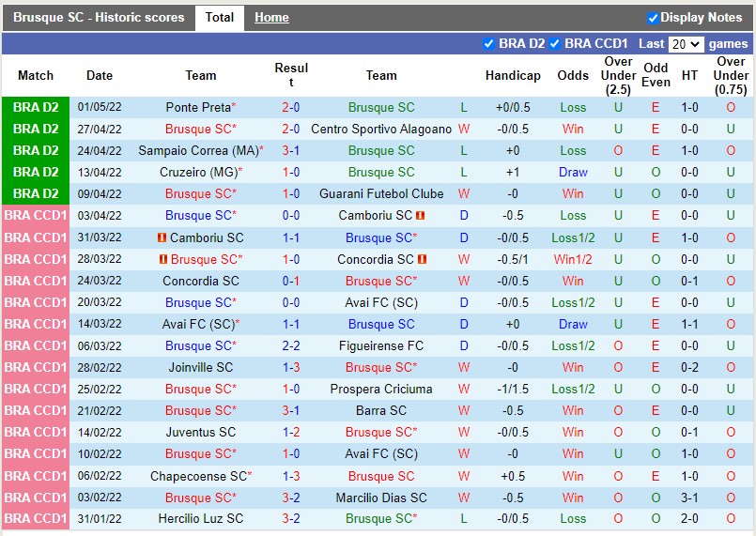Click the 2-2 result versus Figueirense FC
The width and height of the screenshot is (756, 536).
pyautogui.click(x=291, y=345)
